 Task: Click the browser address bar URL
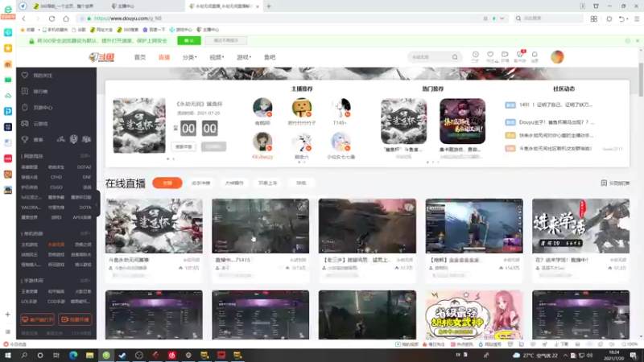pyautogui.click(x=128, y=19)
